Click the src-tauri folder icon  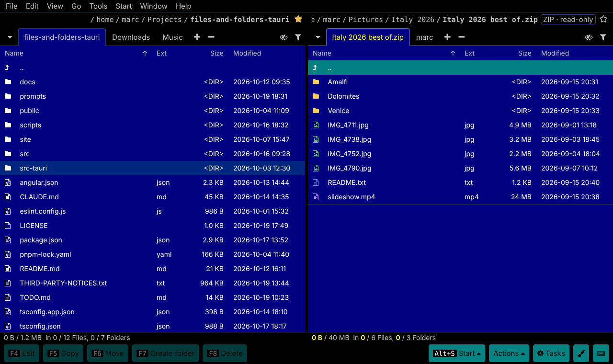(8, 168)
